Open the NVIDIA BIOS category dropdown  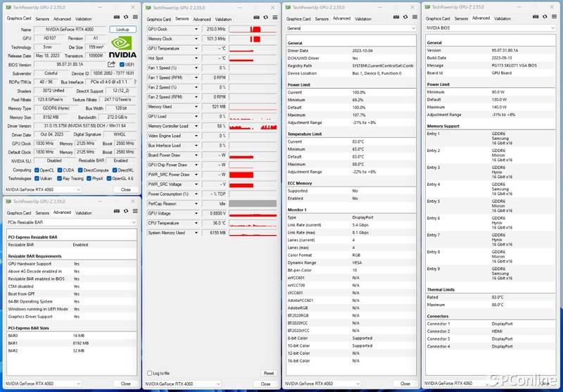[491, 28]
